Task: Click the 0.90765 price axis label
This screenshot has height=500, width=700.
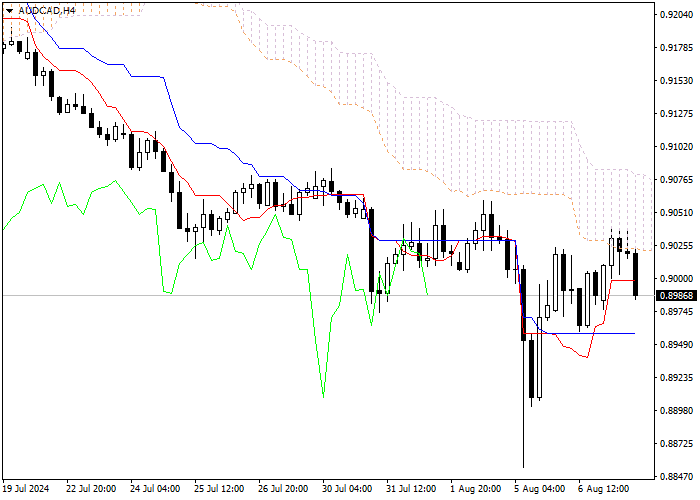Action: coord(676,180)
